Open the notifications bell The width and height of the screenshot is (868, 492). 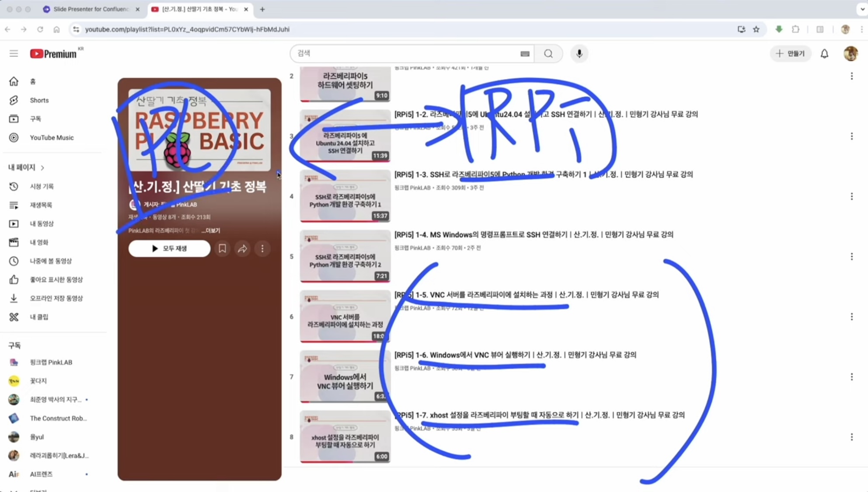point(824,53)
